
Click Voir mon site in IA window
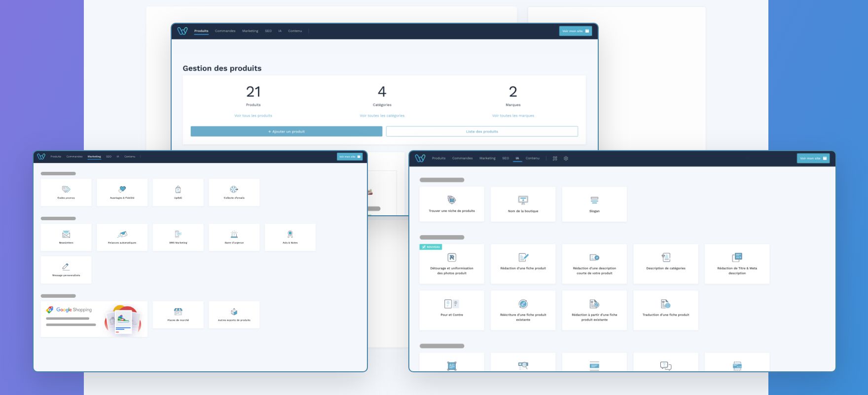point(813,158)
